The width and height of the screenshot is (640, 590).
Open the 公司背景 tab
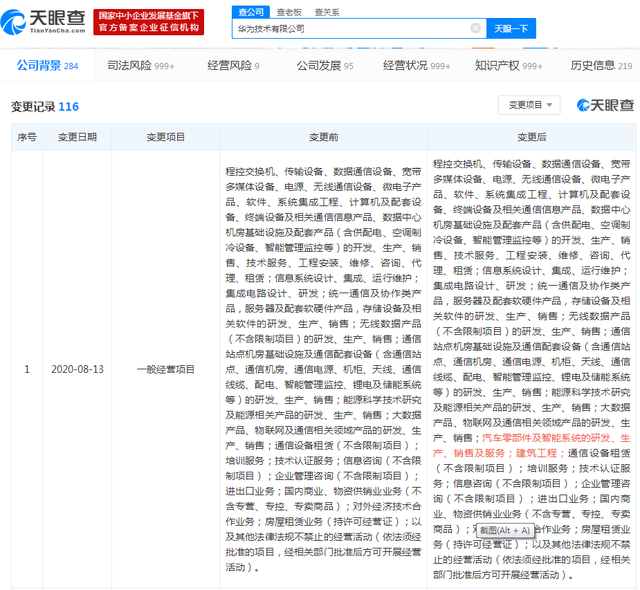tap(47, 66)
